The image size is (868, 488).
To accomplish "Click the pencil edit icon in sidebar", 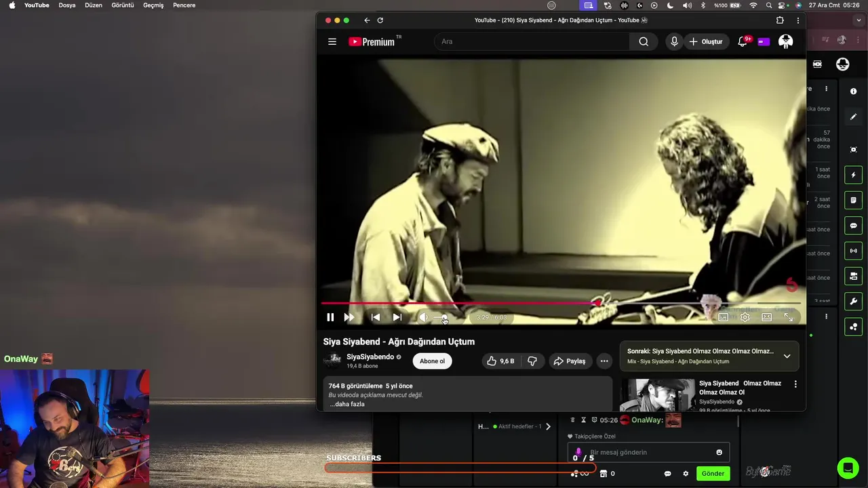I will click(x=854, y=117).
